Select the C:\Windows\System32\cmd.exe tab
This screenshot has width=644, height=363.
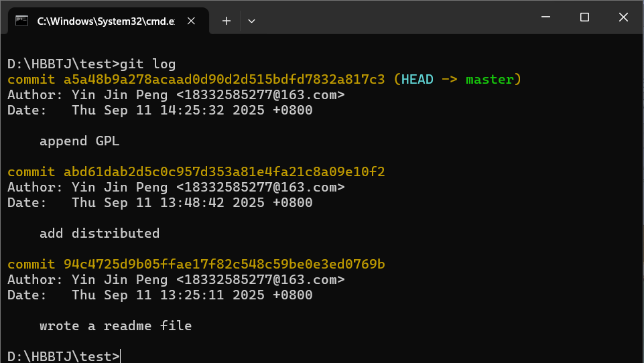(101, 21)
